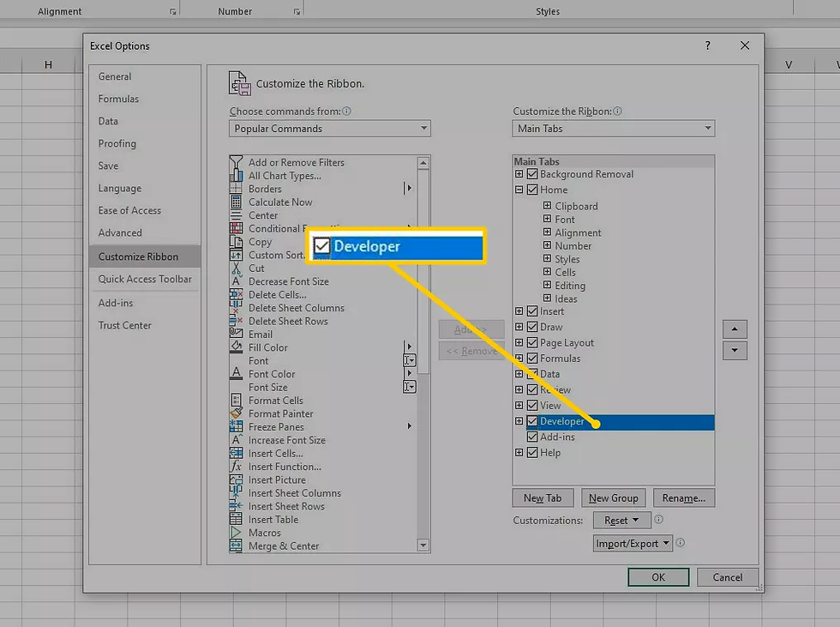Click the Decrease Font Size icon
The height and width of the screenshot is (627, 840).
tap(236, 281)
